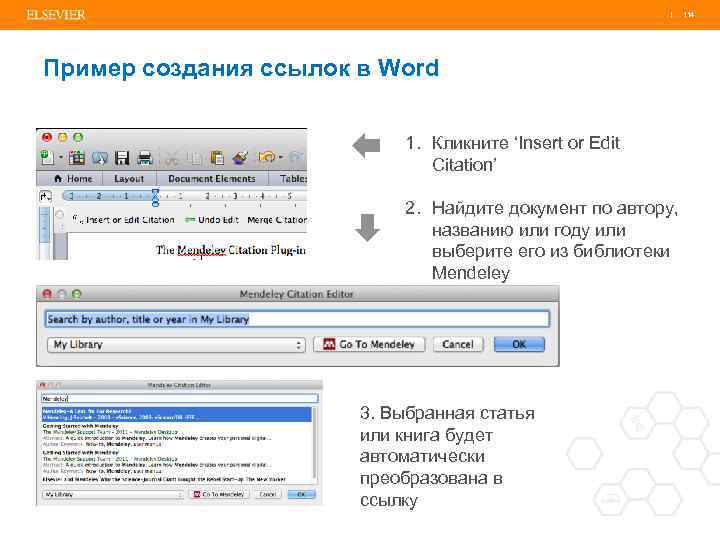Open the Layout ribbon tab

point(129,179)
